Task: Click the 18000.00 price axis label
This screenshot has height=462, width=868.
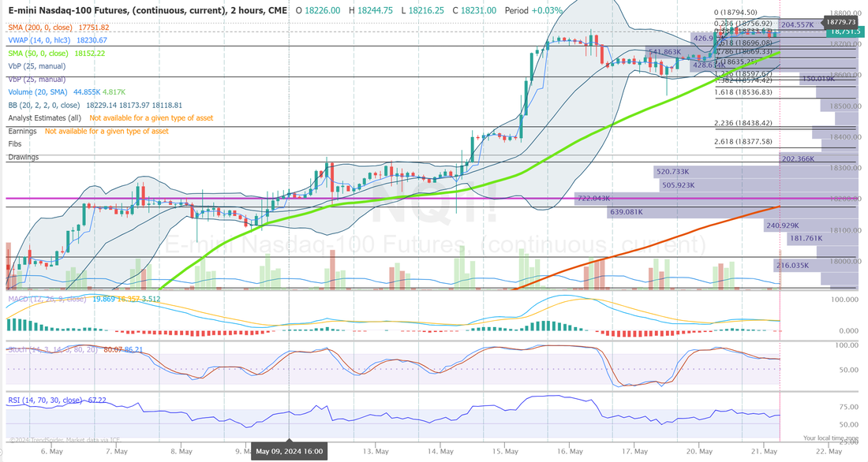Action: pos(845,261)
